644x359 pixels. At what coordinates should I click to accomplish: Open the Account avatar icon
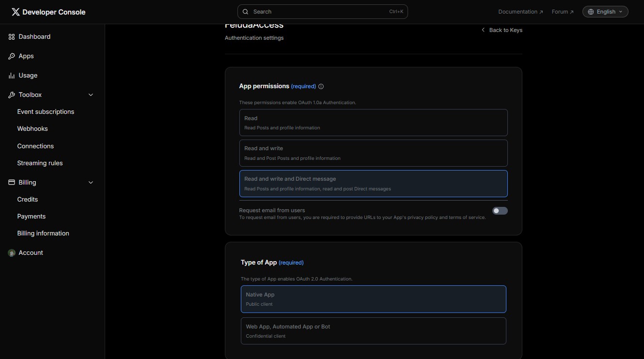point(12,253)
